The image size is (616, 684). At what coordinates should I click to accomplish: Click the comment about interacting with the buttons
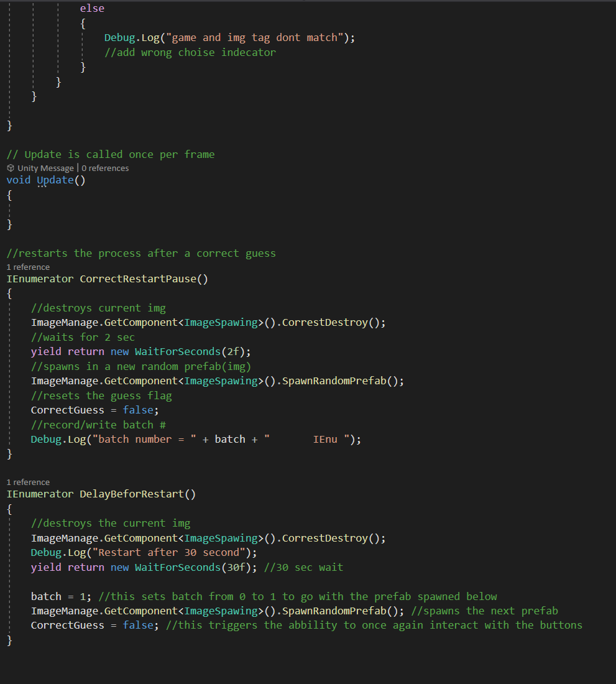374,626
